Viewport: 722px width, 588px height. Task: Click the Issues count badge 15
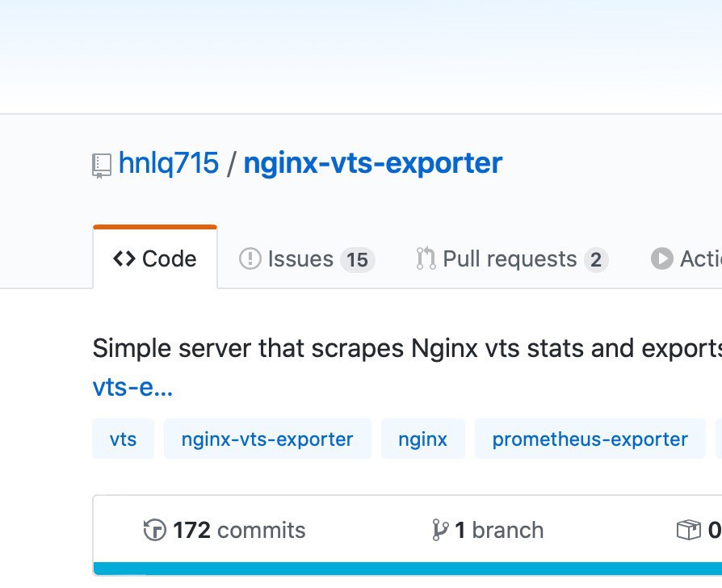357,259
